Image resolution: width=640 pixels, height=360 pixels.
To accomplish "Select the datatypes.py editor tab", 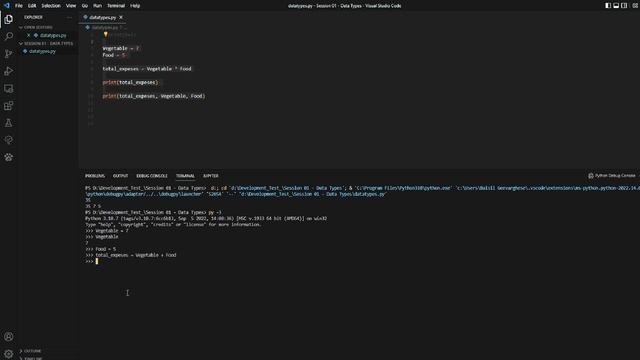I will 102,17.
